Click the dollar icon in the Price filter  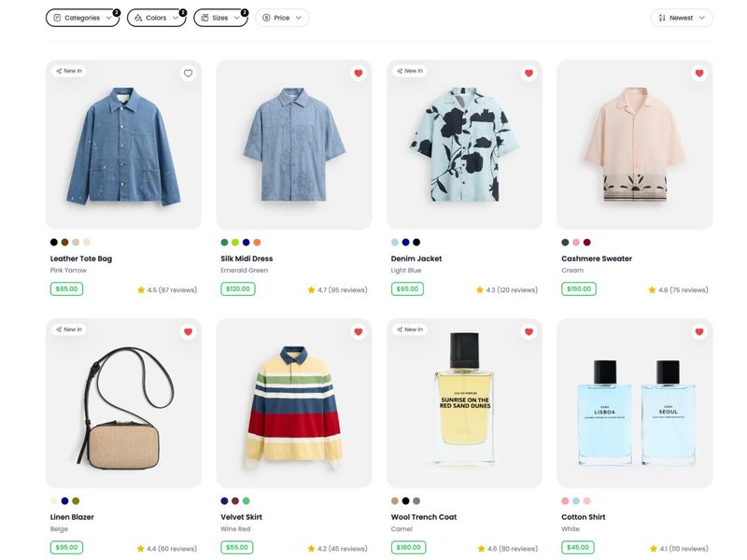point(267,17)
